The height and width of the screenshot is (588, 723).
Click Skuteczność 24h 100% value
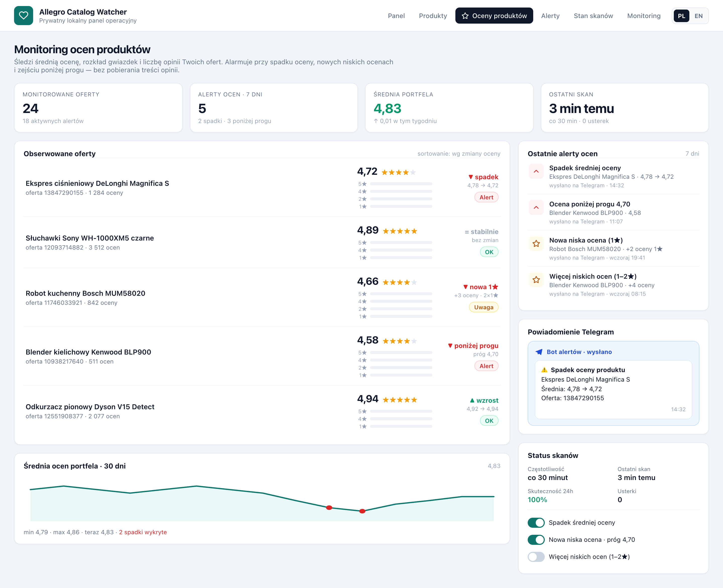(x=537, y=500)
